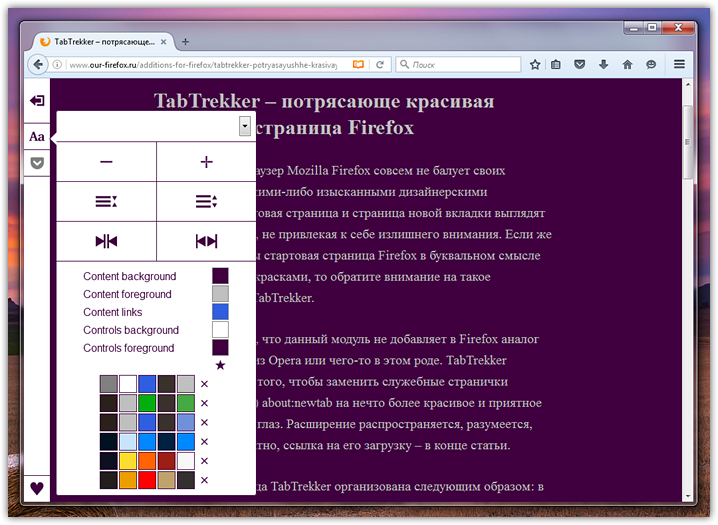Pick the Controls foreground color swatch
Viewport: 718px width, 525px height.
click(x=220, y=347)
